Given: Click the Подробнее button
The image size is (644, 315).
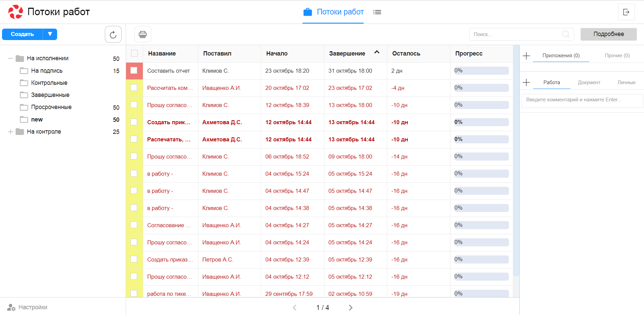Looking at the screenshot, I should pyautogui.click(x=608, y=34).
